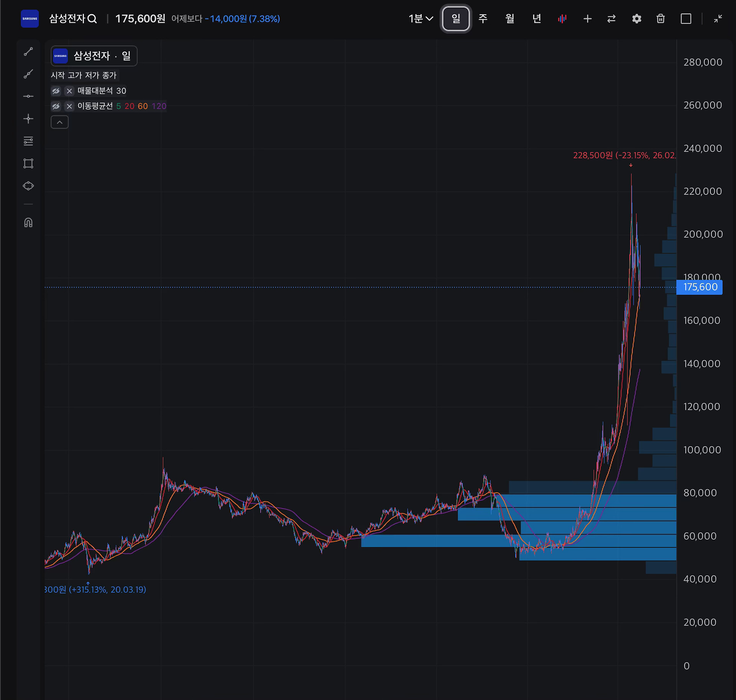The width and height of the screenshot is (736, 700).
Task: Delete drawings with trash icon
Action: [x=660, y=19]
